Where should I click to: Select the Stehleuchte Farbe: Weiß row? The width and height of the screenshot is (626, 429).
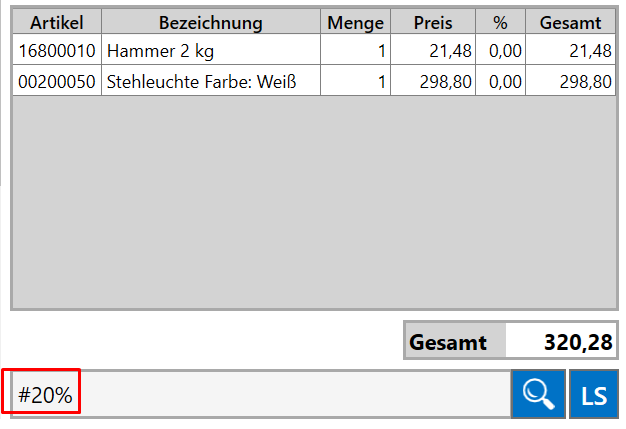tap(314, 81)
